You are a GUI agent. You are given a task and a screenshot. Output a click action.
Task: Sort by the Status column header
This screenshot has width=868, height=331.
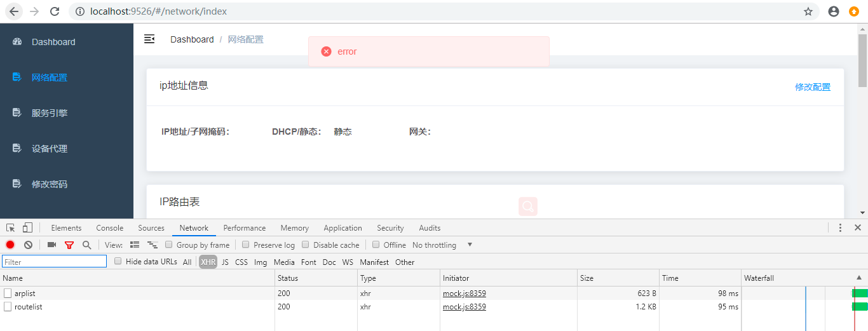click(316, 278)
